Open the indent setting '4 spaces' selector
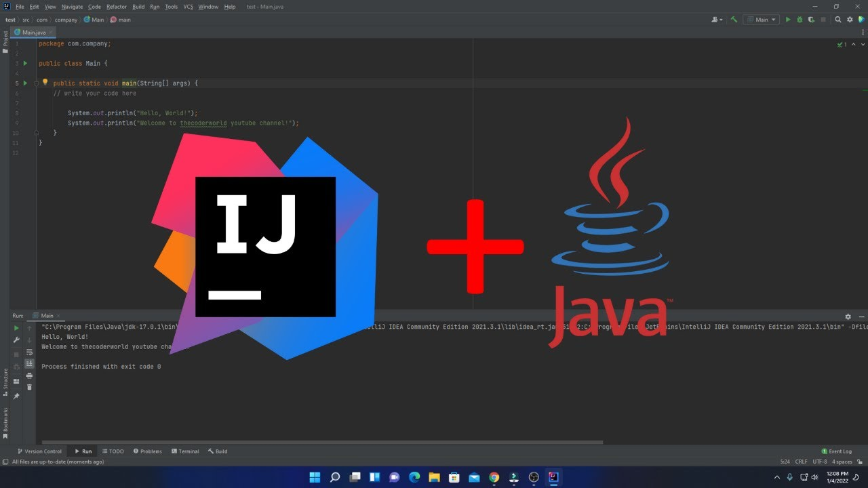Screen dimensions: 868x488 pyautogui.click(x=843, y=462)
